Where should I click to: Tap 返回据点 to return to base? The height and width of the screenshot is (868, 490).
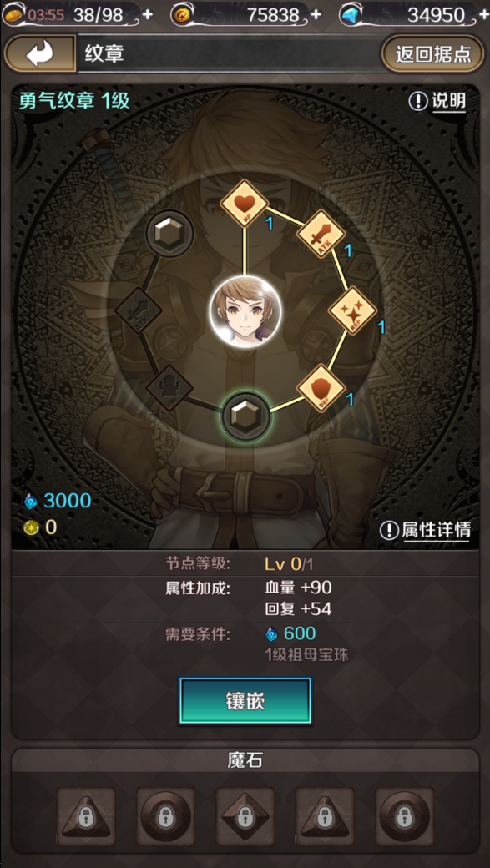tap(433, 54)
